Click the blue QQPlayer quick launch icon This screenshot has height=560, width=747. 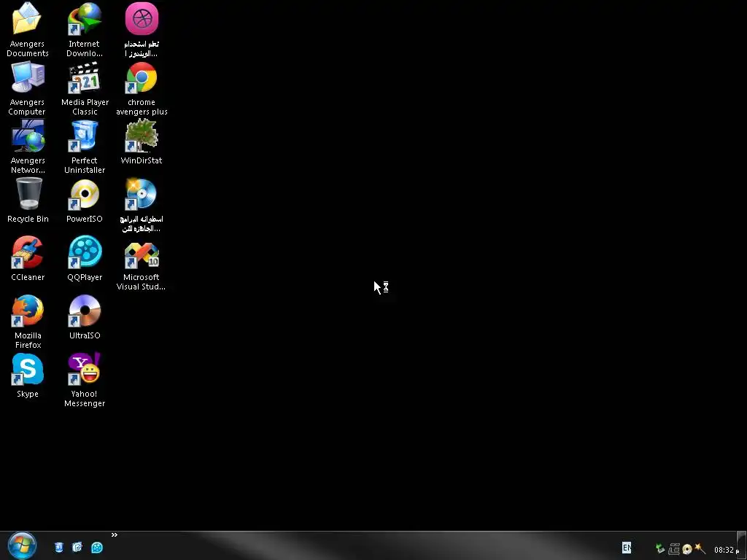[x=97, y=548]
